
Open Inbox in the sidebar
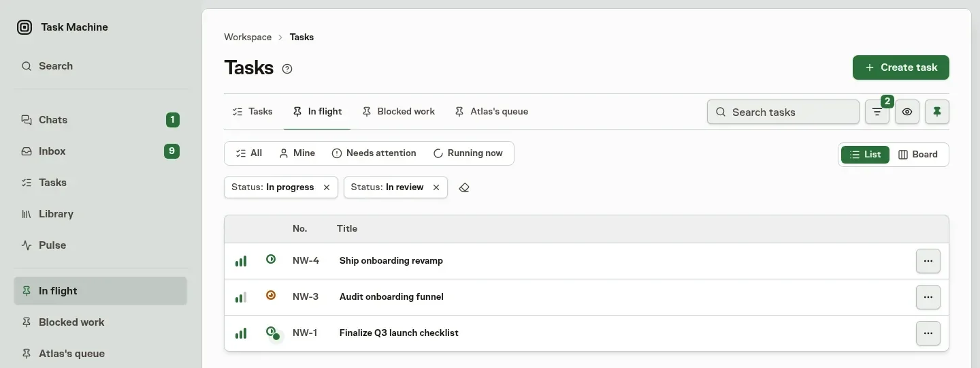click(x=101, y=151)
